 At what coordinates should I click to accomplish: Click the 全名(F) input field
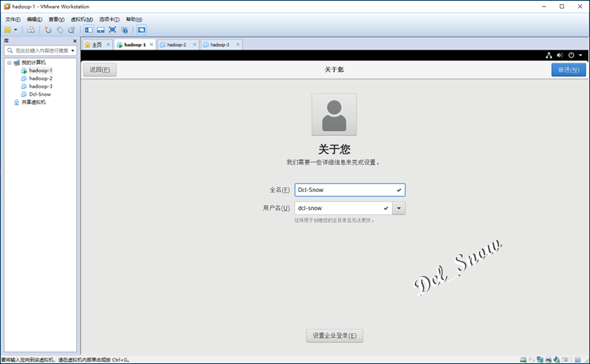point(350,190)
